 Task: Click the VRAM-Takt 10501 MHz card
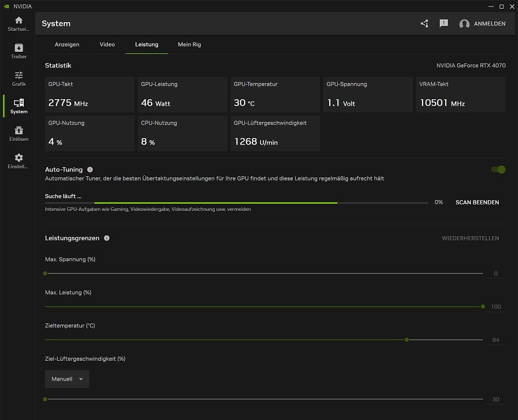[x=461, y=94]
